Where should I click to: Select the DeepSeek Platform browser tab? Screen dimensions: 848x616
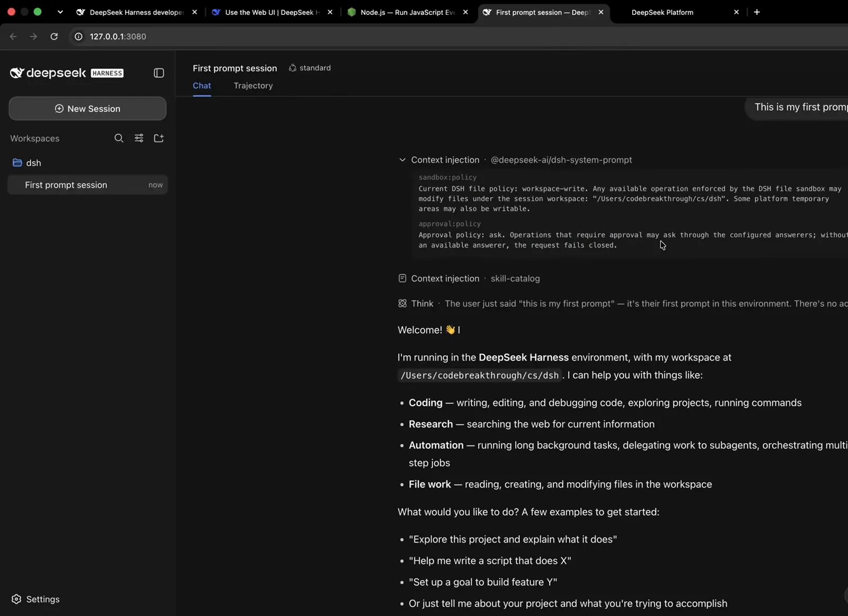point(662,12)
